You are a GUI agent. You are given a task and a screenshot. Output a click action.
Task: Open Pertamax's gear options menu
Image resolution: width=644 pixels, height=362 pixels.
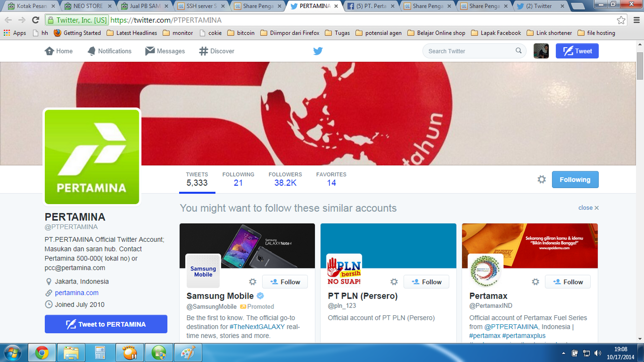pyautogui.click(x=535, y=282)
